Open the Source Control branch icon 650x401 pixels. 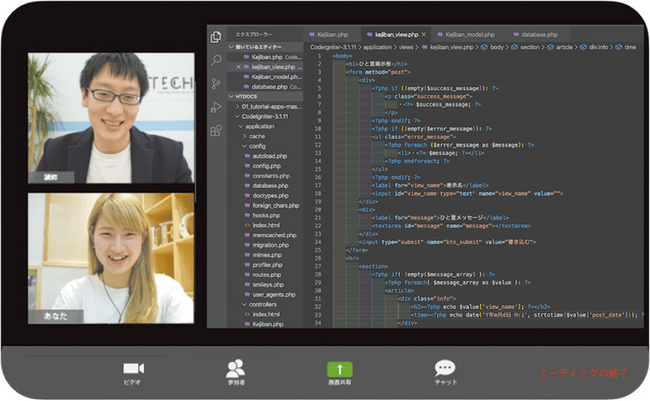pyautogui.click(x=216, y=84)
